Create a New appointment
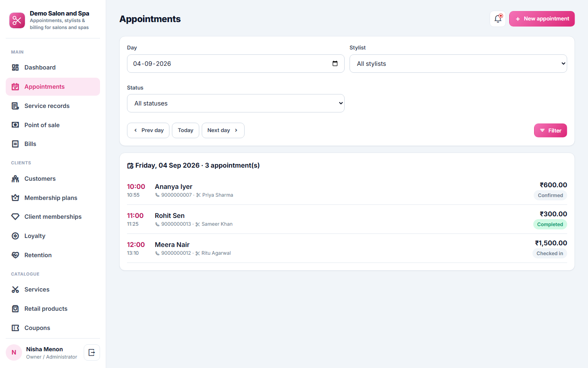588x368 pixels. tap(542, 19)
